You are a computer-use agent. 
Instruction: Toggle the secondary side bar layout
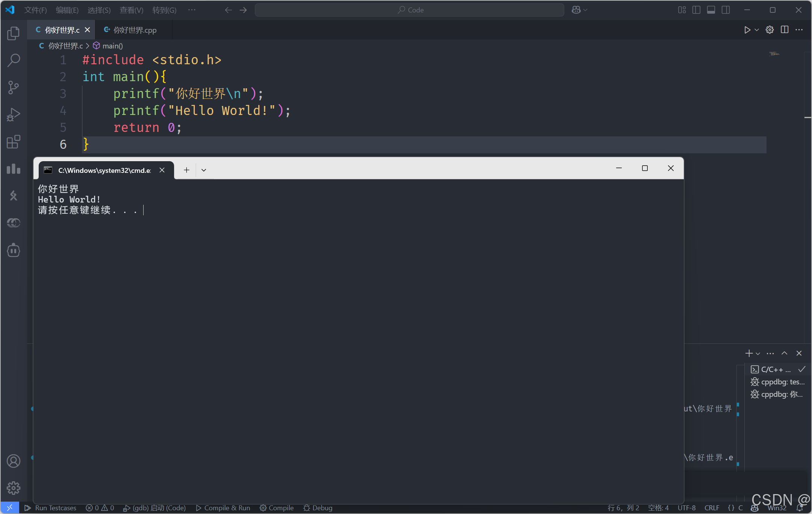[x=726, y=10]
